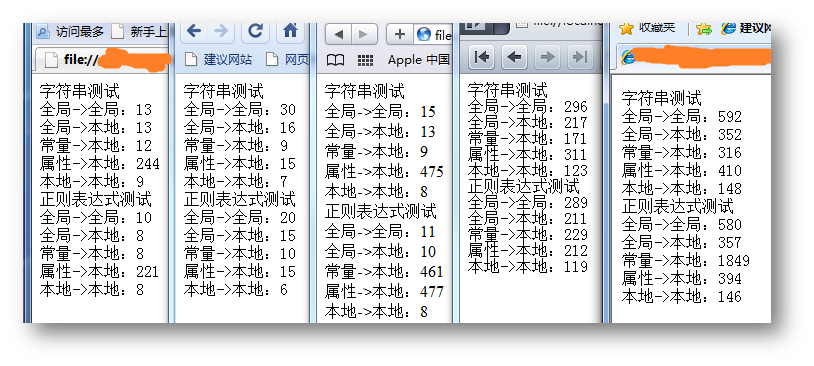Click the 属性->本地：477 result line
Viewport: 814px width, 366px height.
(x=384, y=291)
